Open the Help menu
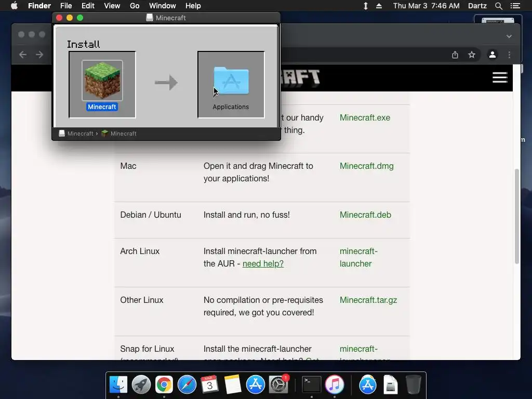 (193, 6)
